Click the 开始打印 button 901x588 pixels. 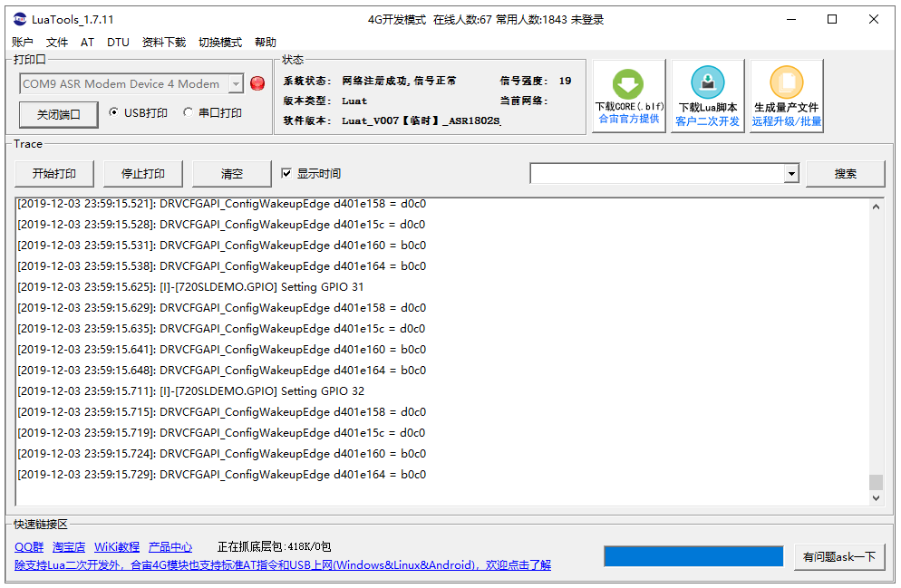54,173
